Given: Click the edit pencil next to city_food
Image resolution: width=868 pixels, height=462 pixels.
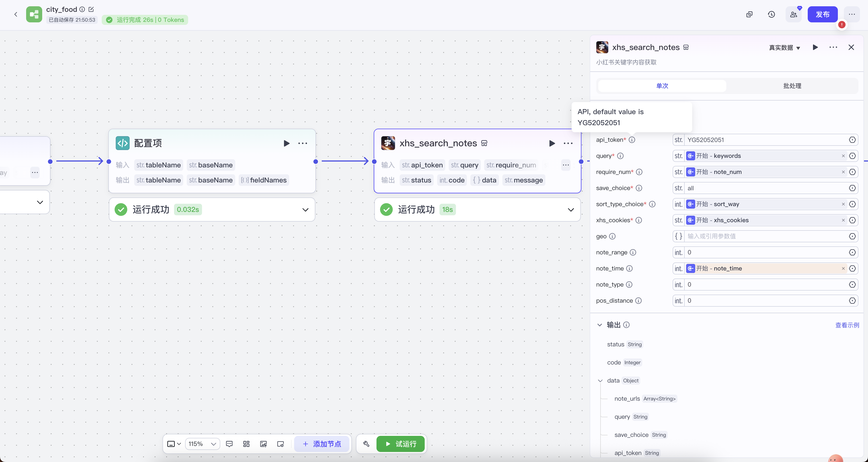Looking at the screenshot, I should click(91, 10).
